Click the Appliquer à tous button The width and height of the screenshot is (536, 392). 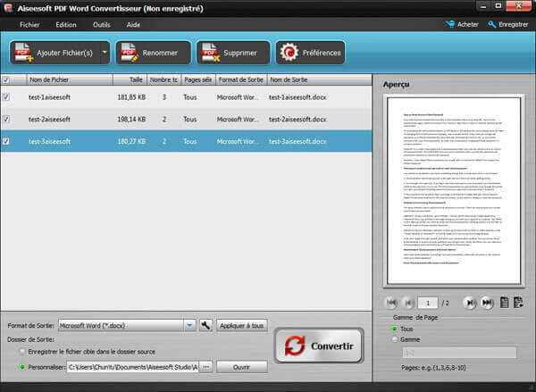coord(242,326)
